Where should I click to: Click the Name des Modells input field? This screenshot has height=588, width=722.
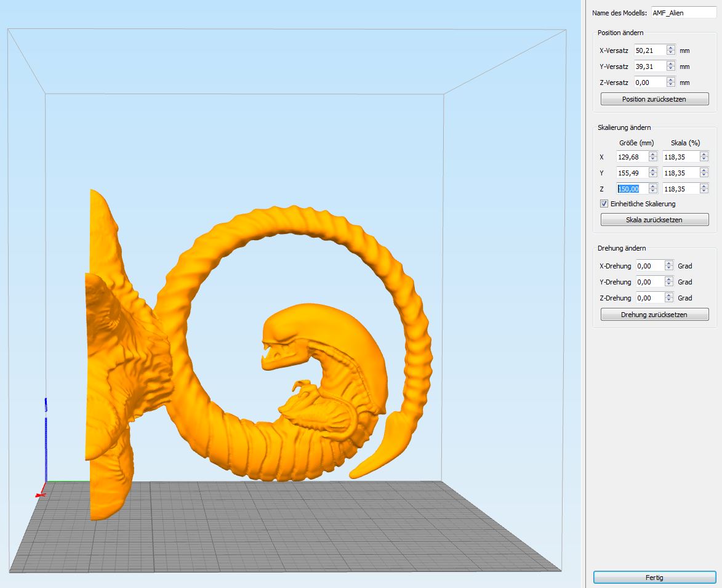pyautogui.click(x=684, y=13)
